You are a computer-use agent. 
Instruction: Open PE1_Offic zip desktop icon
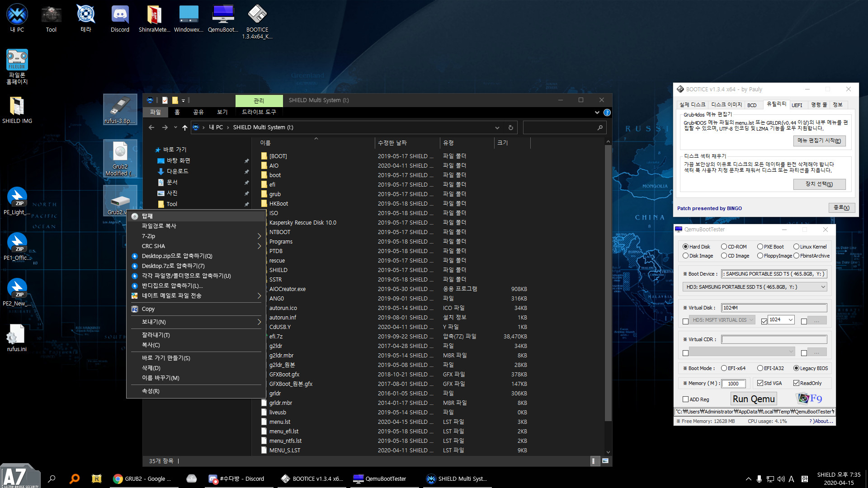tap(17, 247)
